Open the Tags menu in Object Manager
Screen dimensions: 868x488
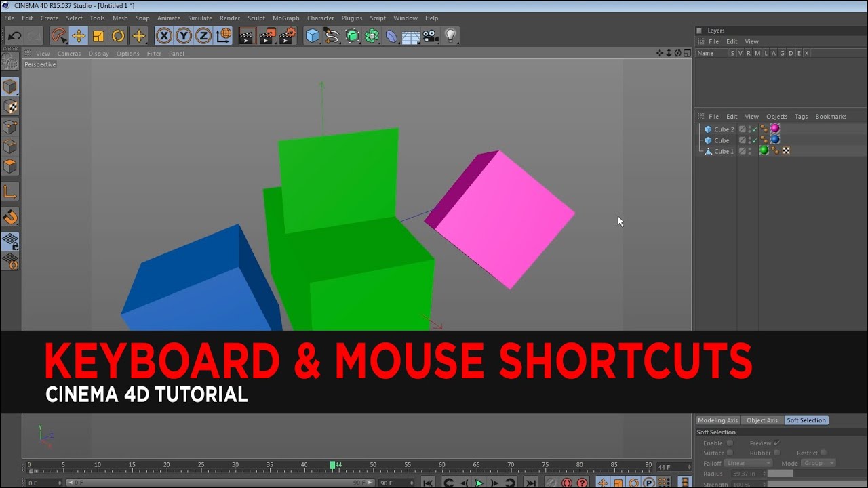[801, 117]
